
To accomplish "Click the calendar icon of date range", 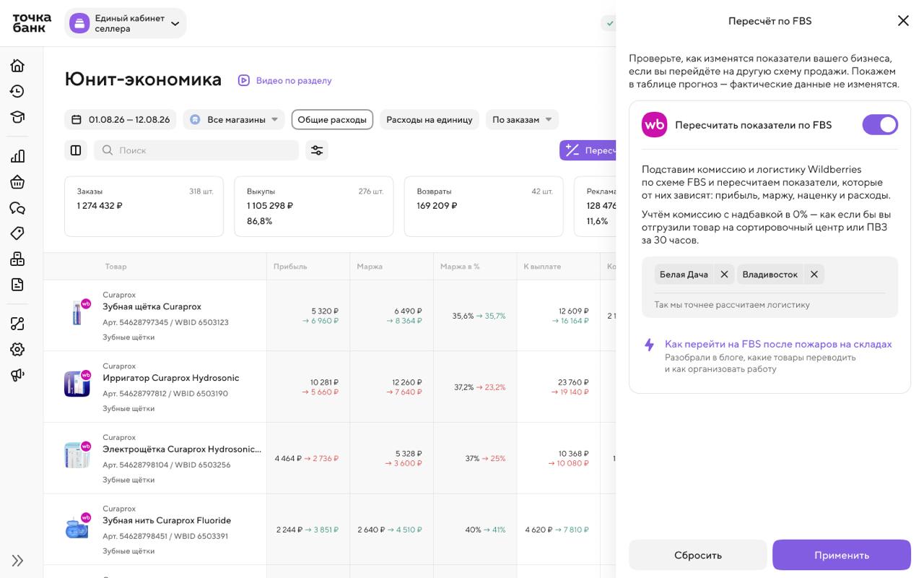I will (77, 120).
